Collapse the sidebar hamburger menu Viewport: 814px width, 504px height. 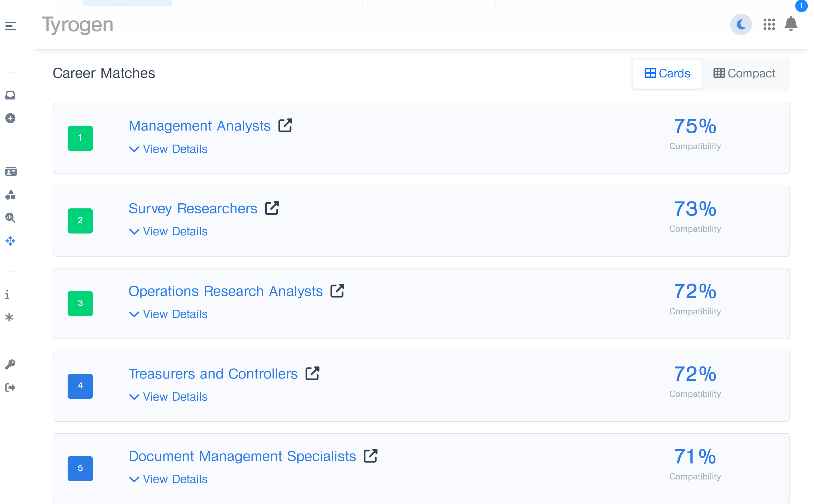11,26
